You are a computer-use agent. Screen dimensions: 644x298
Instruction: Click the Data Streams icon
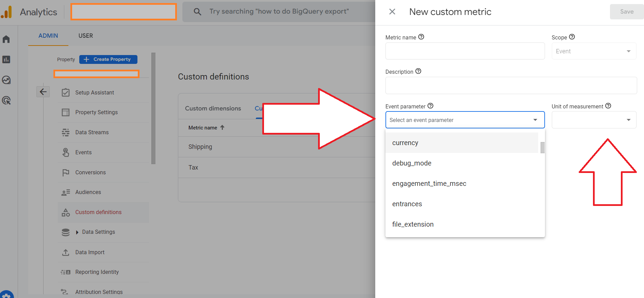[66, 132]
